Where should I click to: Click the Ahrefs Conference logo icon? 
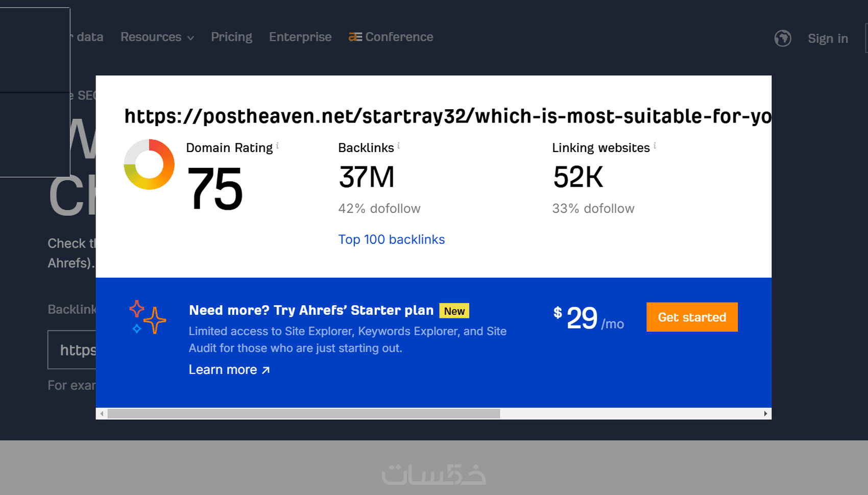coord(355,37)
